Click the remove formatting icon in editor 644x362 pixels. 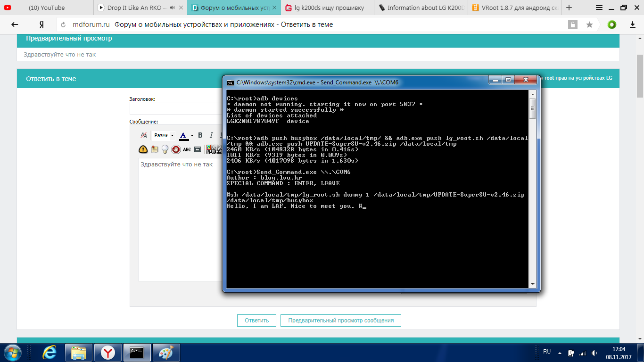[x=144, y=136]
